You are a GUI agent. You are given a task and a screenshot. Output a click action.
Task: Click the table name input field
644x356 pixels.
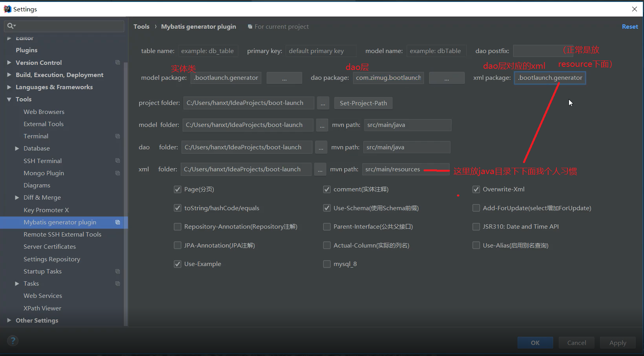208,51
